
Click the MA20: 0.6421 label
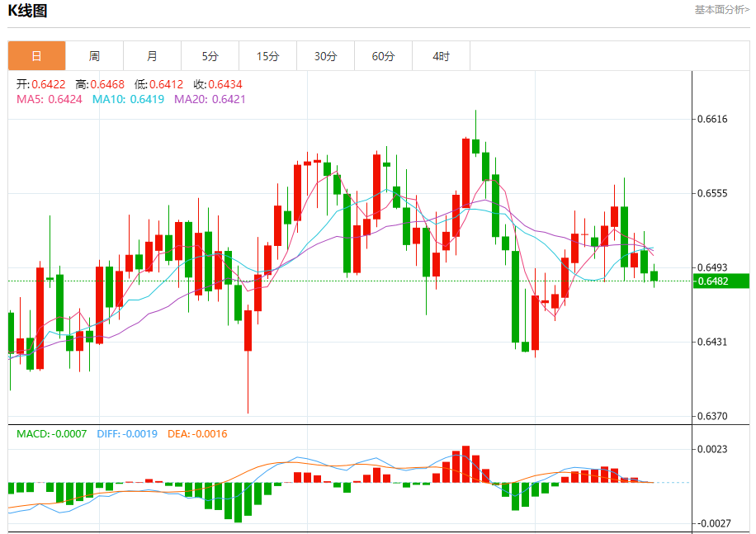pos(210,99)
